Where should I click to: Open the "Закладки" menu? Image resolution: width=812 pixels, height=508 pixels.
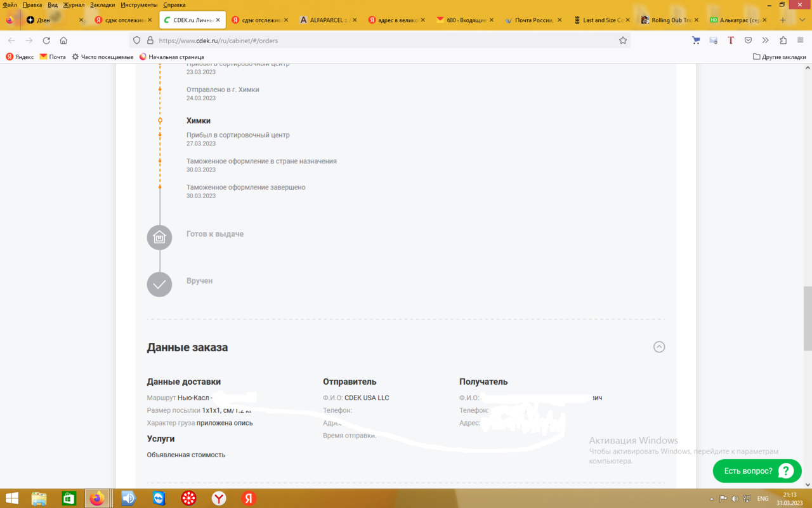pyautogui.click(x=102, y=4)
